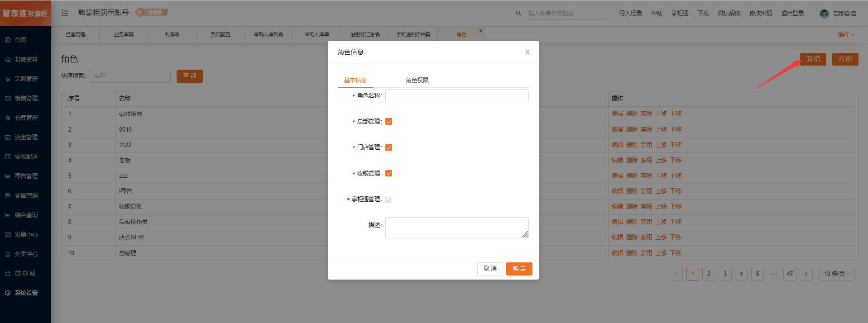Viewport: 868px width, 323px height.
Task: Click the search magnifier icon in header
Action: click(x=518, y=13)
